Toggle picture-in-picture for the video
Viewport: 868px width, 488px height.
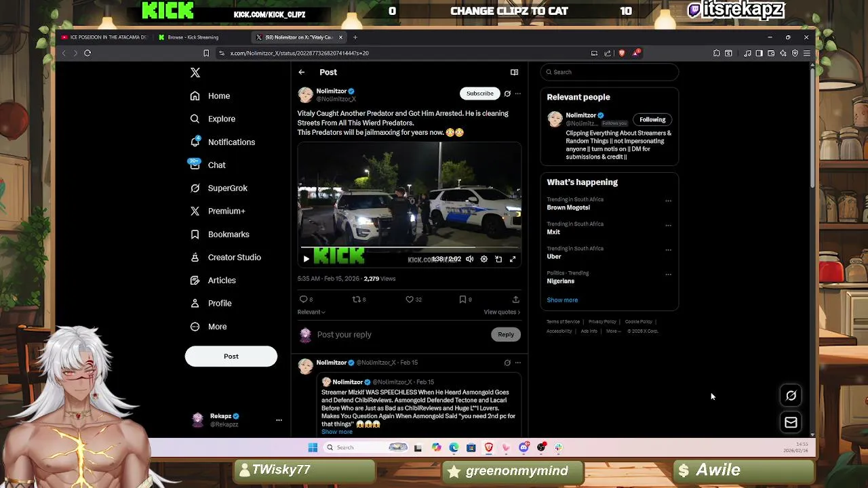click(x=498, y=259)
